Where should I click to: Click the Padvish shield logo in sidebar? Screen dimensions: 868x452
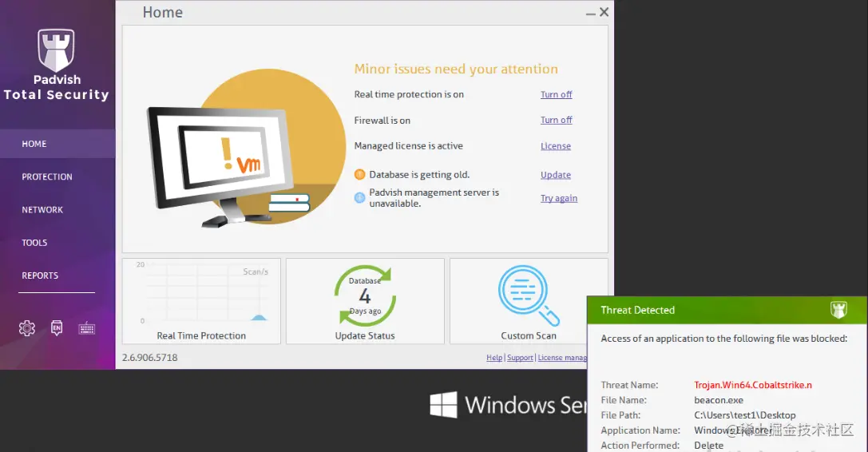tap(56, 50)
